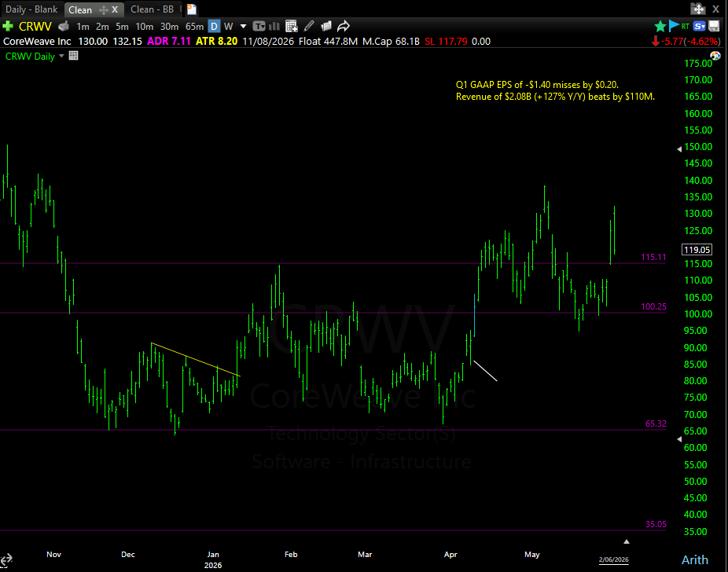Select the 65.32 horizontal line label
The height and width of the screenshot is (572, 728).
(656, 423)
